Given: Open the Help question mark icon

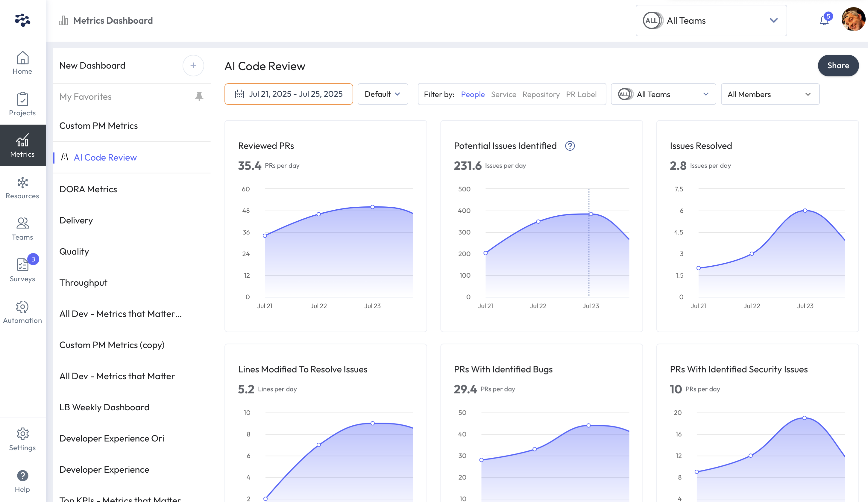Looking at the screenshot, I should (22, 476).
